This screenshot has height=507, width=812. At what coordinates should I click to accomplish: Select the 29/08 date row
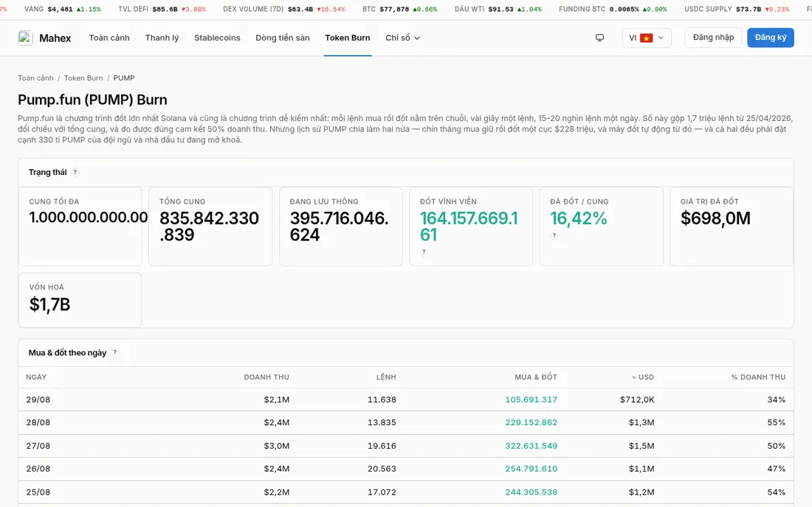(x=406, y=400)
